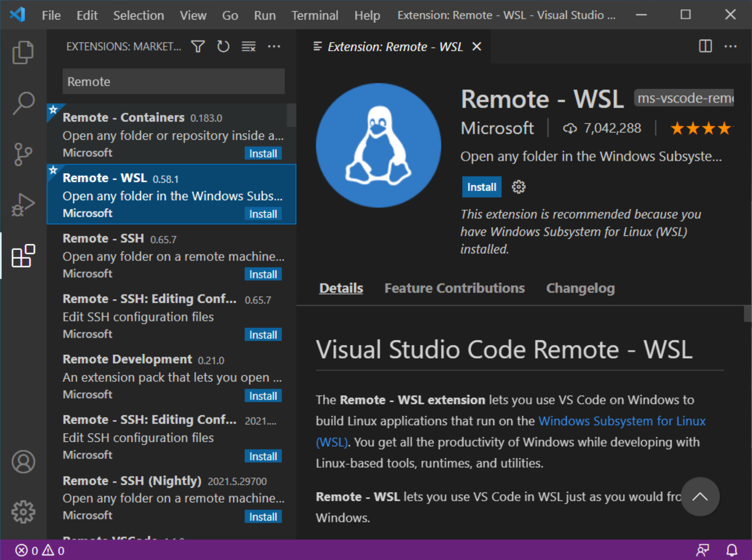Open the Accounts icon near bottom left
The height and width of the screenshot is (560, 752).
[x=24, y=461]
